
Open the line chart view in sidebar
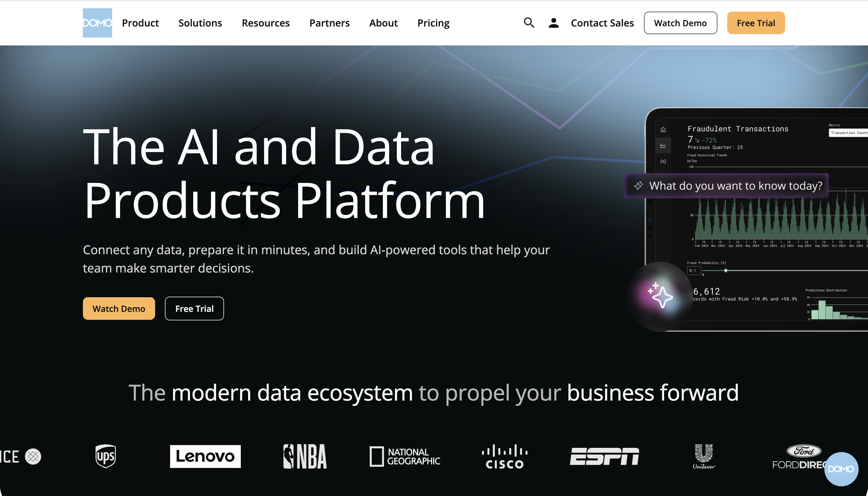click(x=663, y=145)
